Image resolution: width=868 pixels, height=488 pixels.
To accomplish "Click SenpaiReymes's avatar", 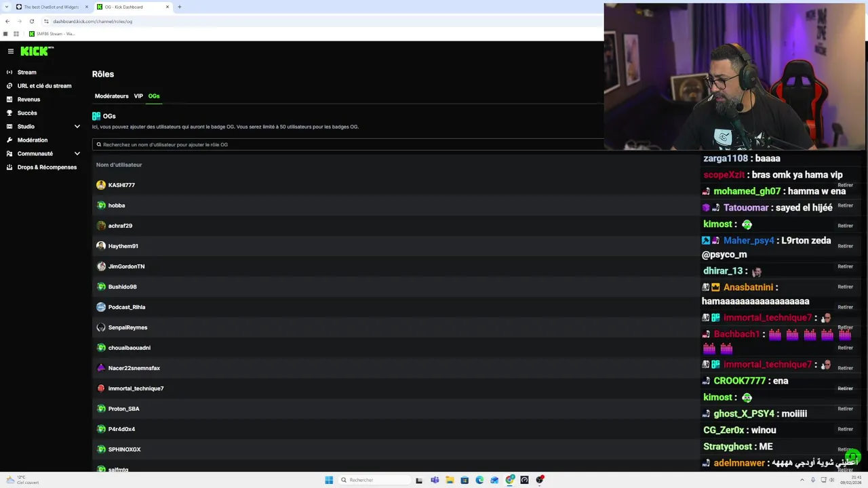I will click(x=101, y=327).
